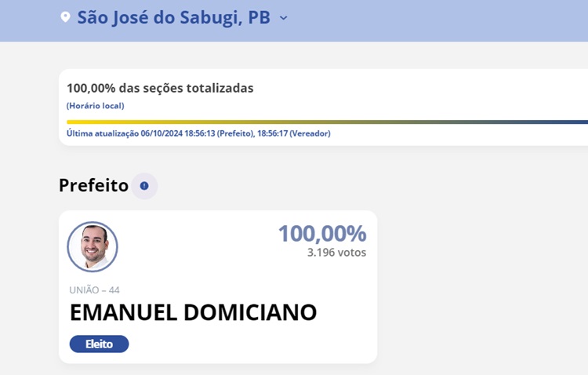The height and width of the screenshot is (375, 588).
Task: Click the 18:56:13 (Prefeito) update time
Action: (225, 133)
